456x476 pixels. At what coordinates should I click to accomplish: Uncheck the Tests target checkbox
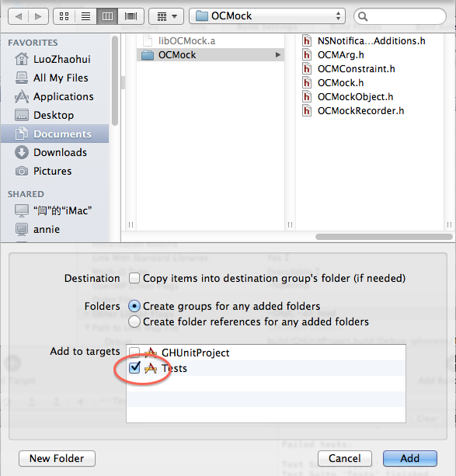tap(134, 367)
